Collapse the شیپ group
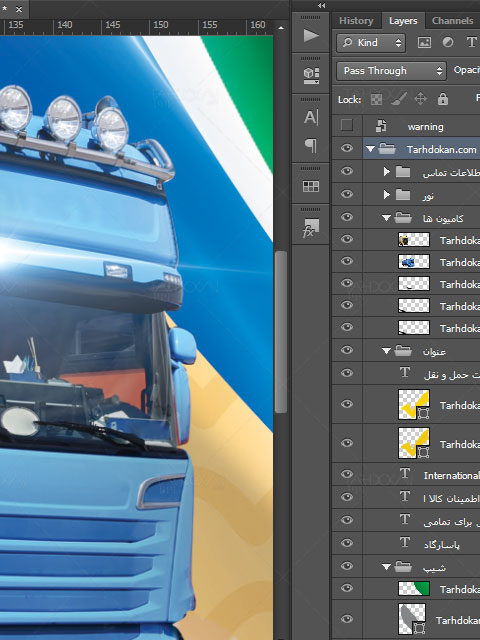This screenshot has width=480, height=640. pos(386,567)
